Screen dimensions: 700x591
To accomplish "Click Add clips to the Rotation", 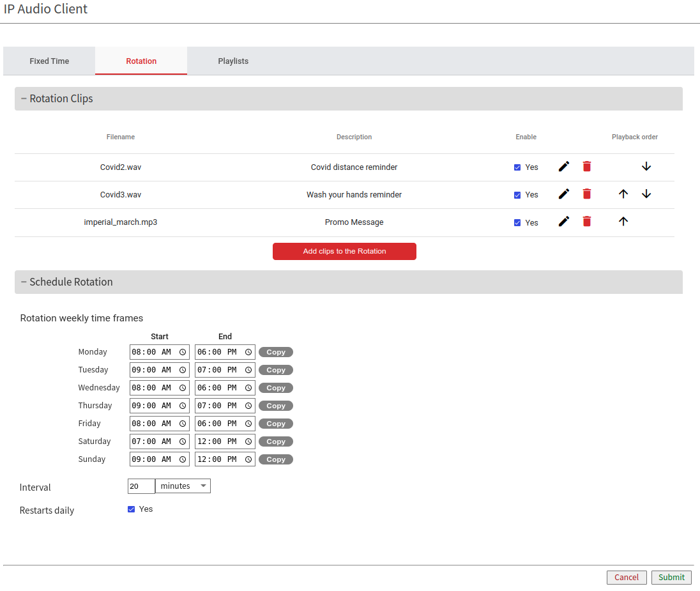I will pyautogui.click(x=344, y=251).
